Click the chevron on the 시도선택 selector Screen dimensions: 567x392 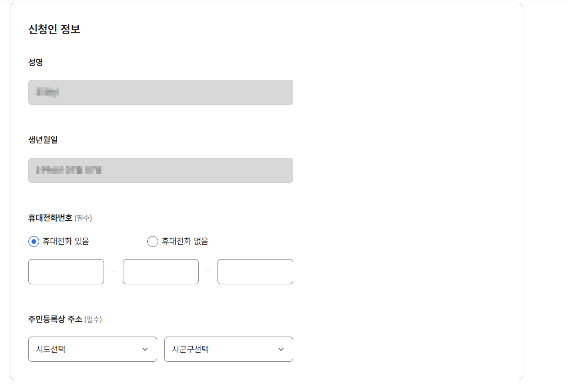[x=145, y=349]
